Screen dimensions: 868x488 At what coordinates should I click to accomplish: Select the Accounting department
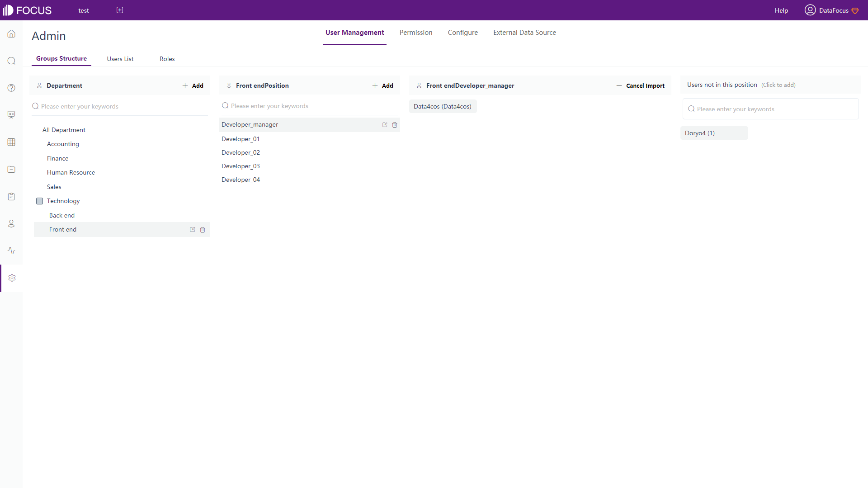tap(63, 144)
